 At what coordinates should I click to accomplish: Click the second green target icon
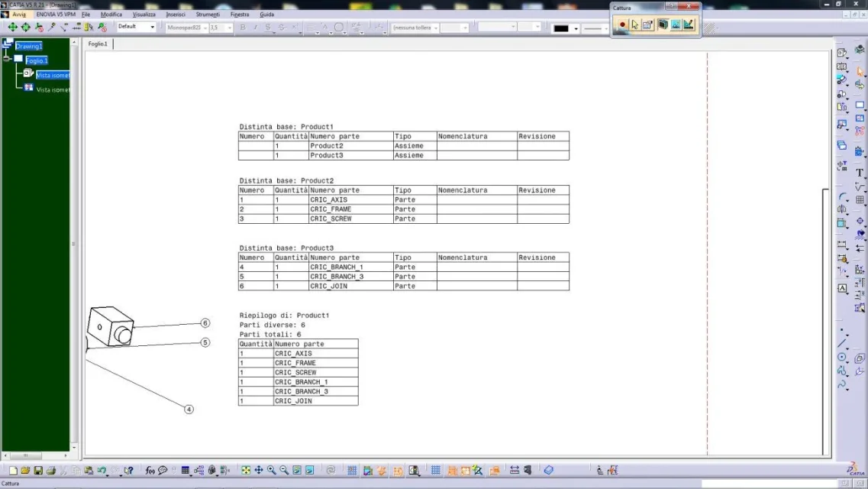25,28
